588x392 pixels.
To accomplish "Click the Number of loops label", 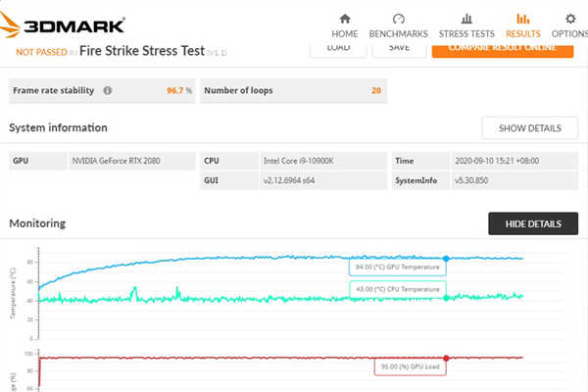I will [238, 90].
